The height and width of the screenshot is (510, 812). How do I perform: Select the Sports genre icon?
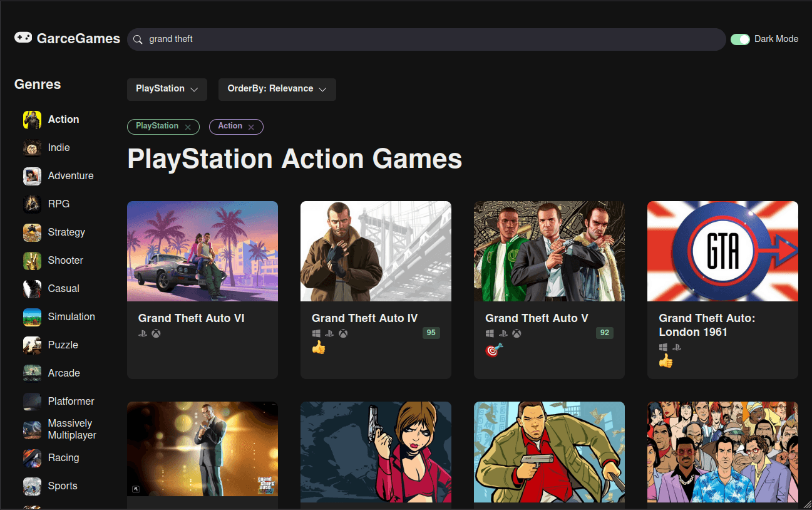point(32,486)
